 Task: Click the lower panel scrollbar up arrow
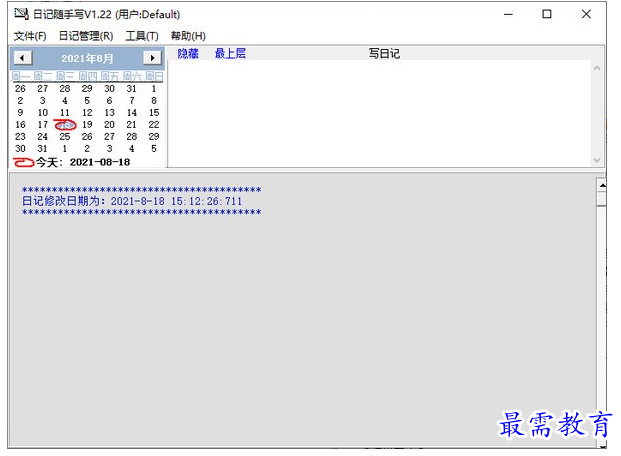[602, 185]
